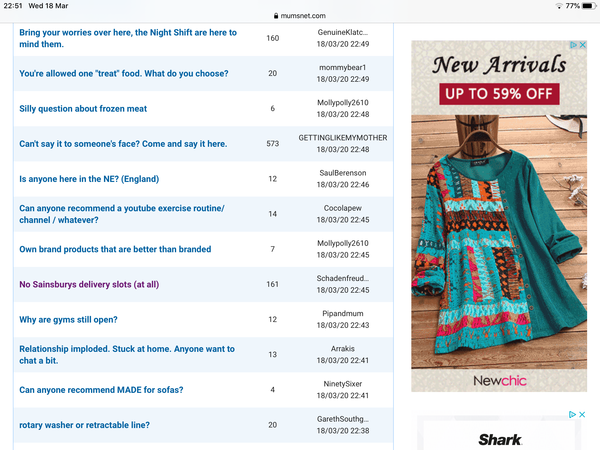Click poster Schadenfreud...
The height and width of the screenshot is (450, 600).
(343, 279)
